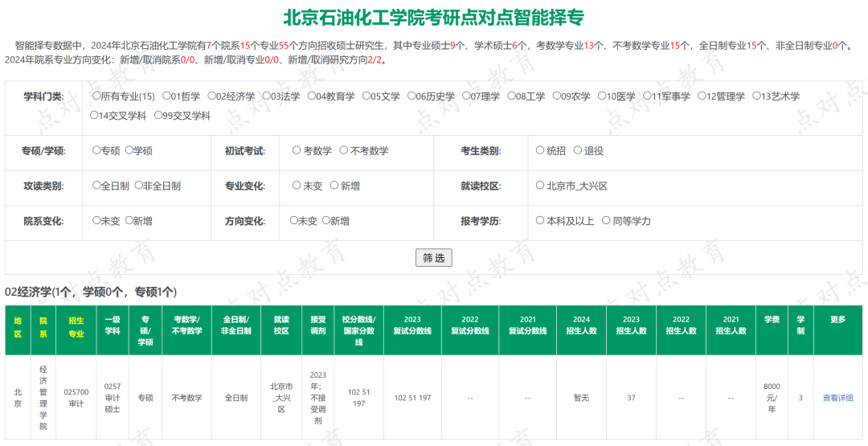Pick 新增 under 院系变化

(129, 220)
